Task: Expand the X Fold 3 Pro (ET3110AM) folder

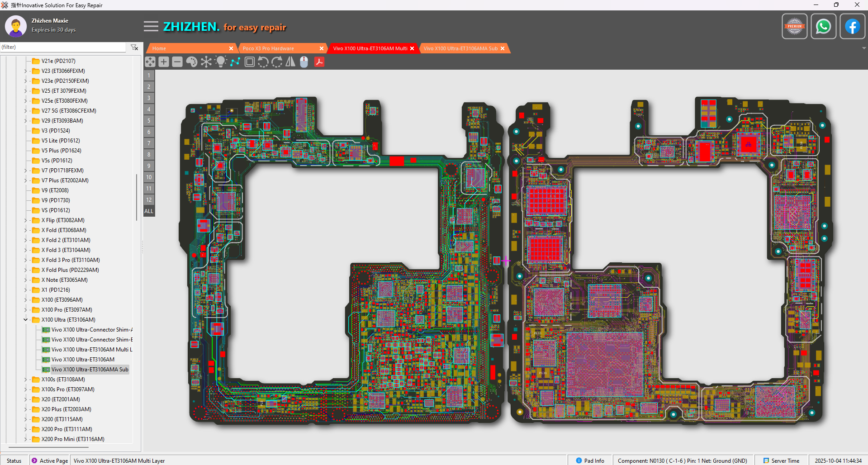Action: (x=26, y=260)
